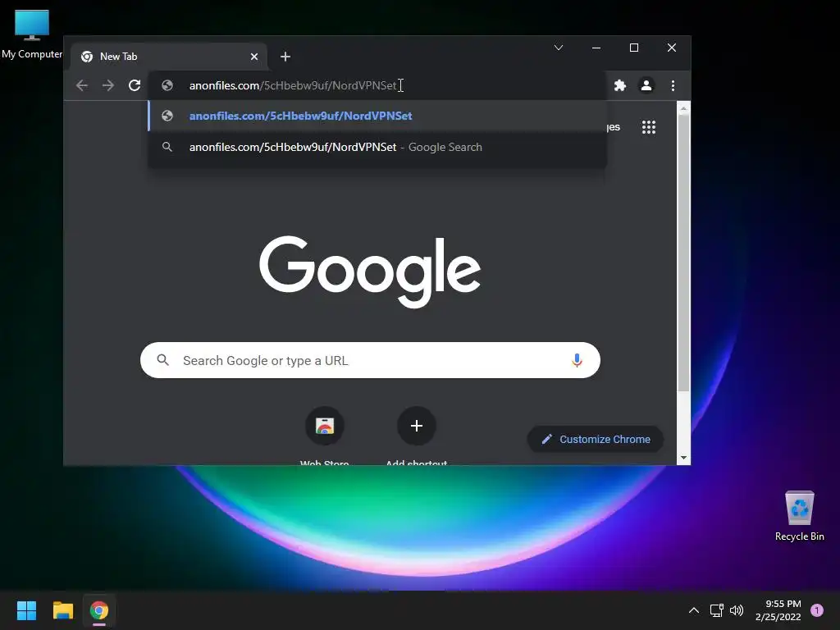
Task: Open the volume speaker icon
Action: point(737,610)
